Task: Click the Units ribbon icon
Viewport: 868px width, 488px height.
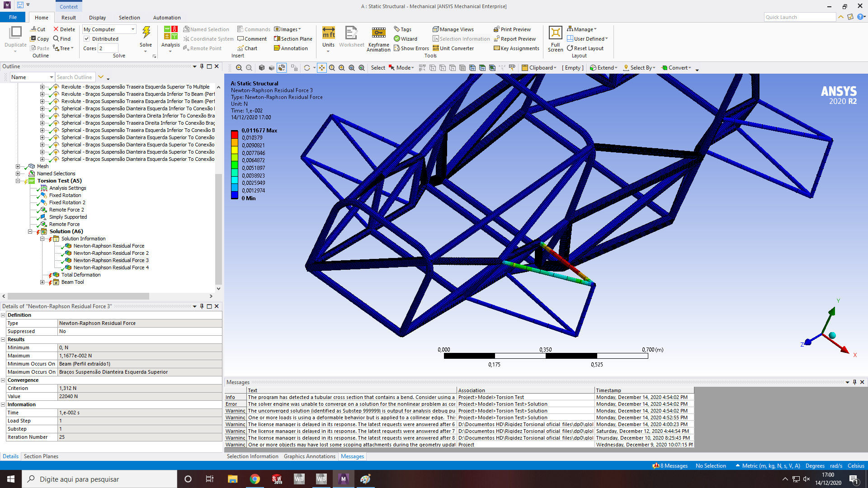Action: coord(328,33)
